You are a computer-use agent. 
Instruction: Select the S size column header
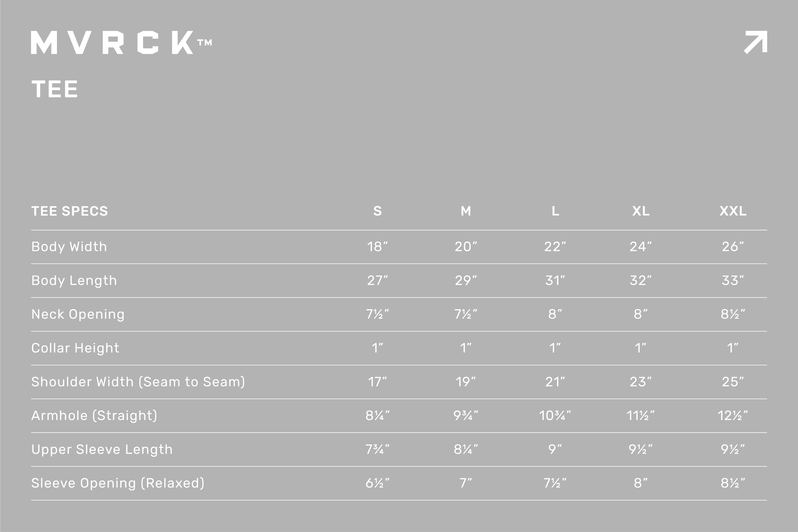[x=377, y=211]
